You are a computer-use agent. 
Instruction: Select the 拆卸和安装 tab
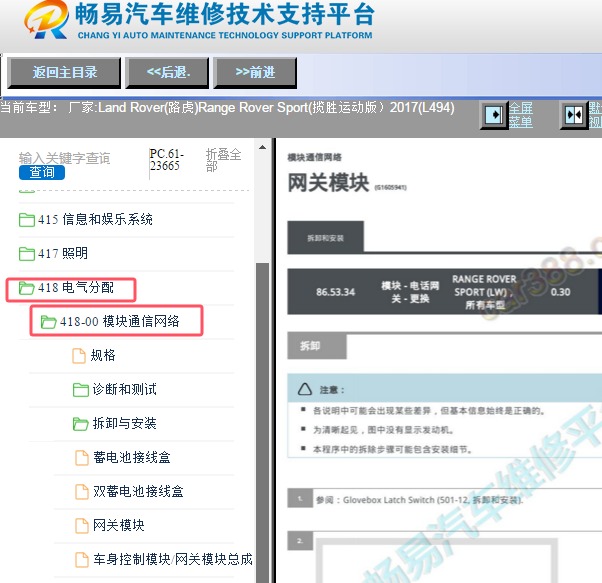[326, 238]
